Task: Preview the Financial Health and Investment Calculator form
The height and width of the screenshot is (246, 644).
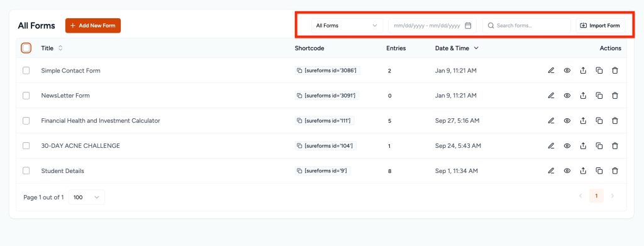Action: [x=567, y=121]
